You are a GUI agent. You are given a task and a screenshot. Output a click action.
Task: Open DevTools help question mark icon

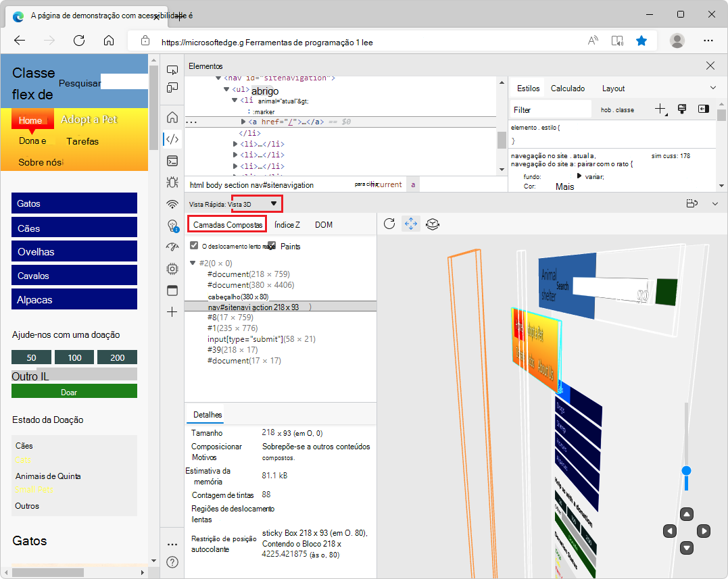[172, 562]
